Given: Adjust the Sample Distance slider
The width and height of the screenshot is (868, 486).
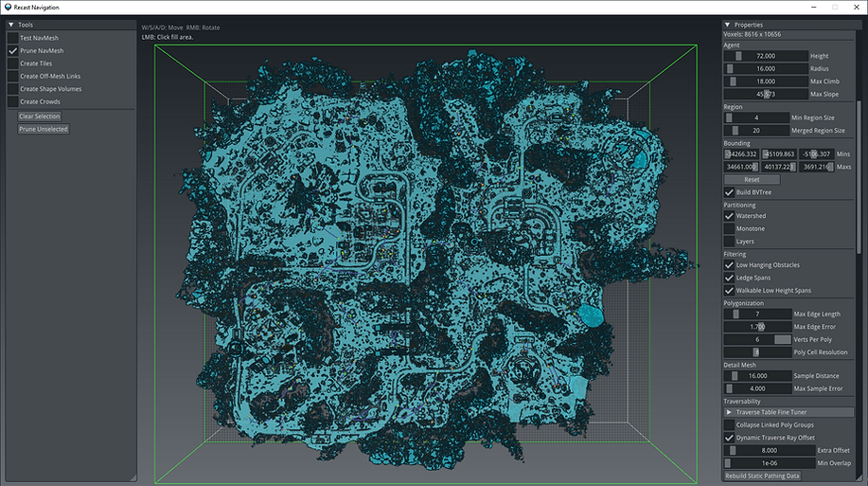Looking at the screenshot, I should pyautogui.click(x=757, y=376).
